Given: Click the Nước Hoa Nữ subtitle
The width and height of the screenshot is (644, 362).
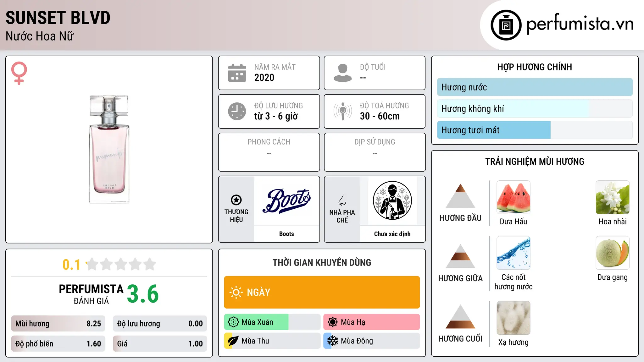Looking at the screenshot, I should [x=40, y=36].
